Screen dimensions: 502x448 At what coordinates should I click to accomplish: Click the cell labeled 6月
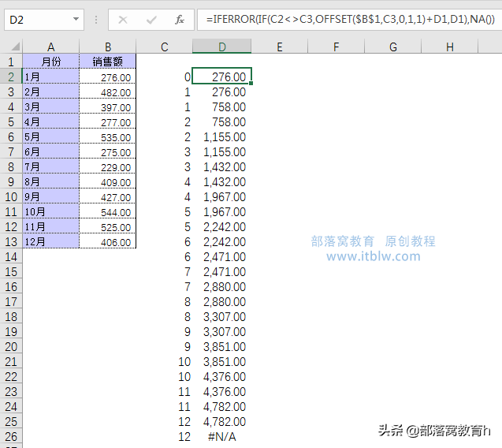tap(51, 152)
